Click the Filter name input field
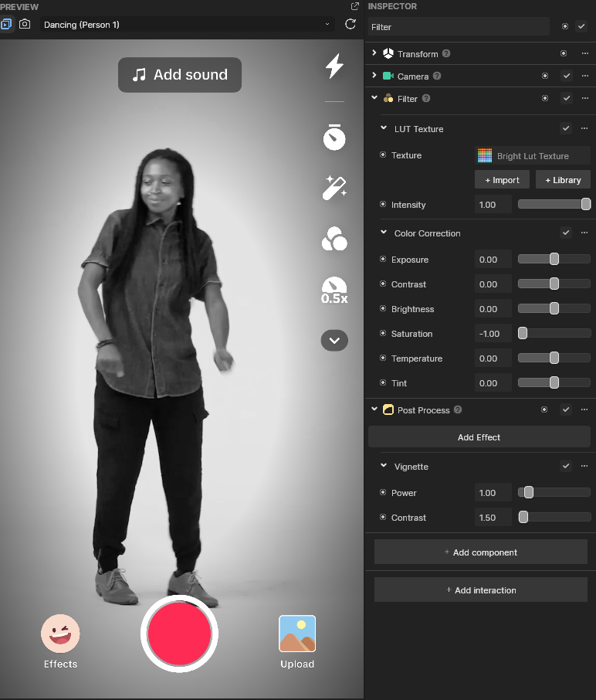 point(459,27)
